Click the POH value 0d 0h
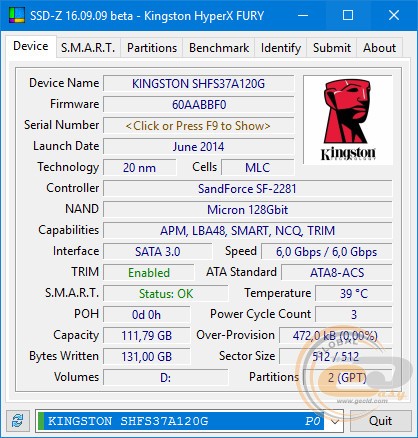 pyautogui.click(x=147, y=315)
